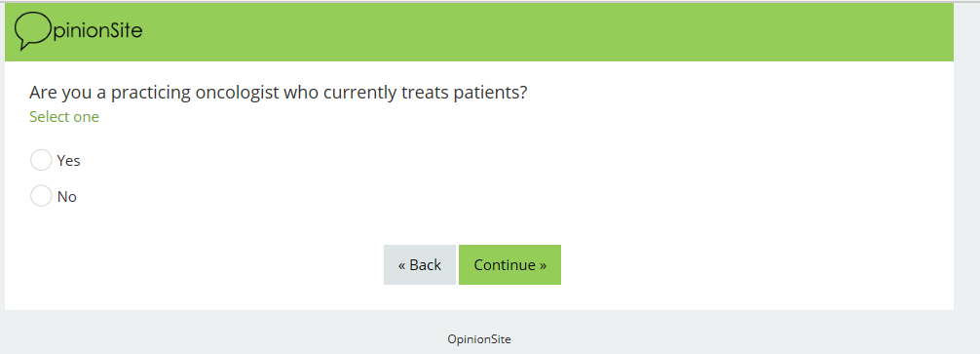Click the OpinionSite footer text
Viewport: 980px width, 354px height.
point(478,339)
